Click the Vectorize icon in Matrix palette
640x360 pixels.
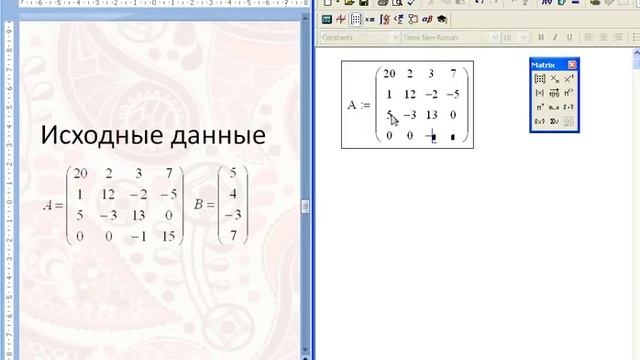pos(554,93)
